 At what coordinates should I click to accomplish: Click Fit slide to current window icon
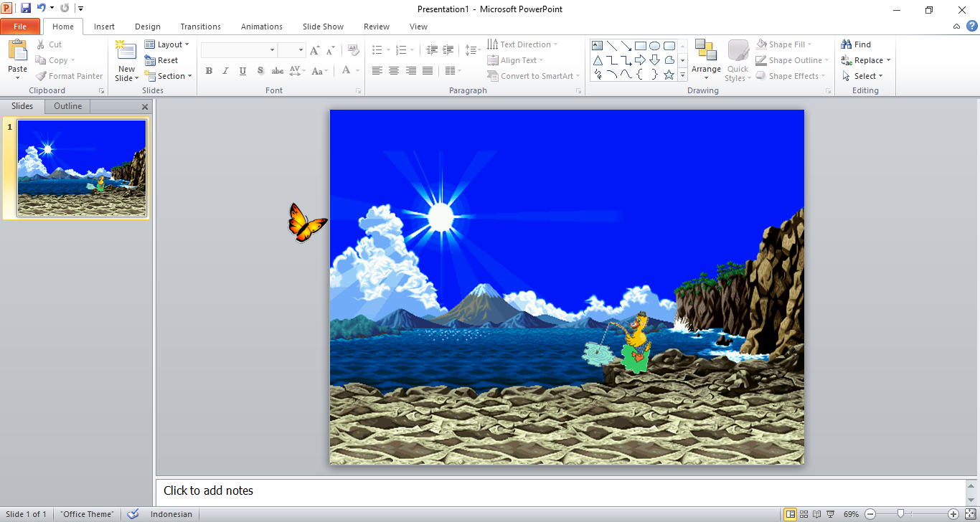click(x=970, y=514)
